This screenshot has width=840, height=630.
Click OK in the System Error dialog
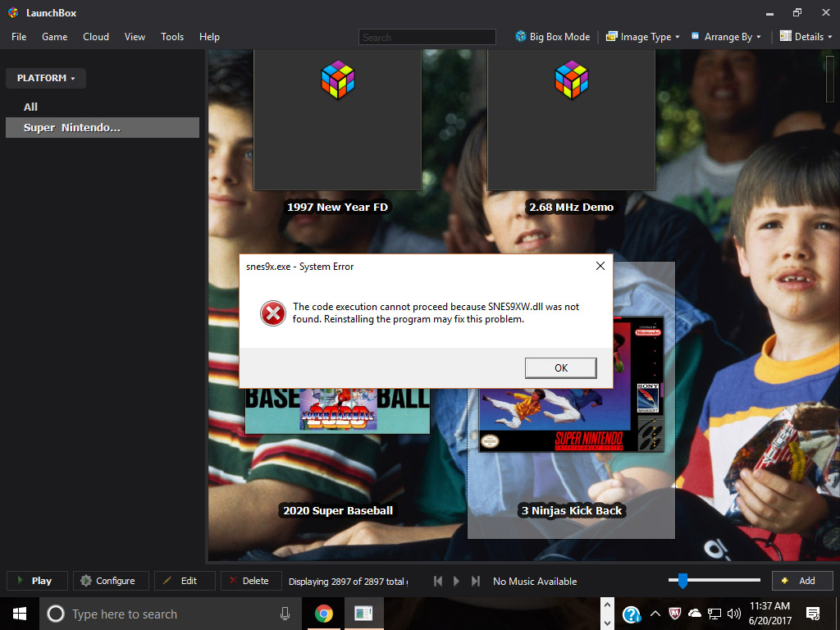click(x=561, y=368)
